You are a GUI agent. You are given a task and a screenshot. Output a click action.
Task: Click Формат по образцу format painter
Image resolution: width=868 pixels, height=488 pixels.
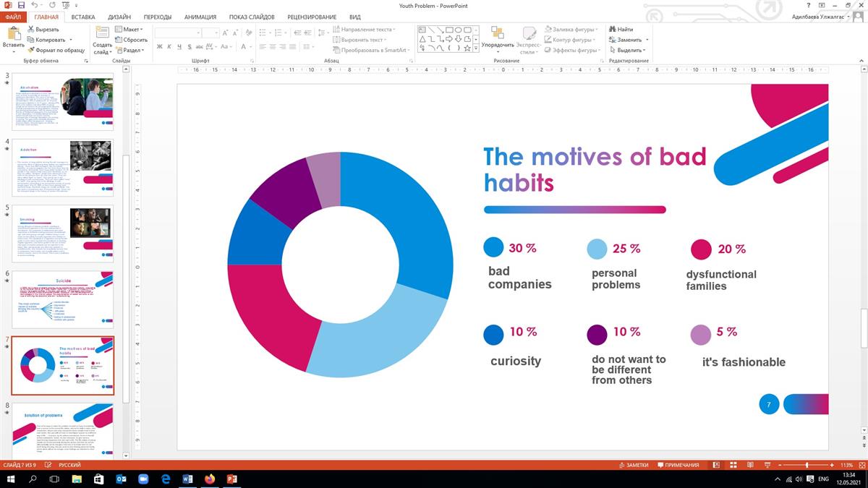coord(56,50)
